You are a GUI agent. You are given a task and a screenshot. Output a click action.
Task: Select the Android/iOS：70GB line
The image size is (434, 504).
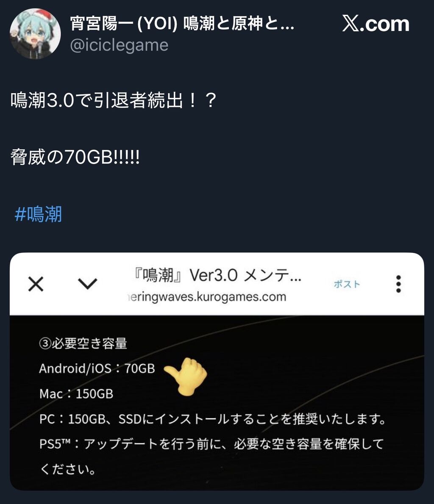point(97,368)
